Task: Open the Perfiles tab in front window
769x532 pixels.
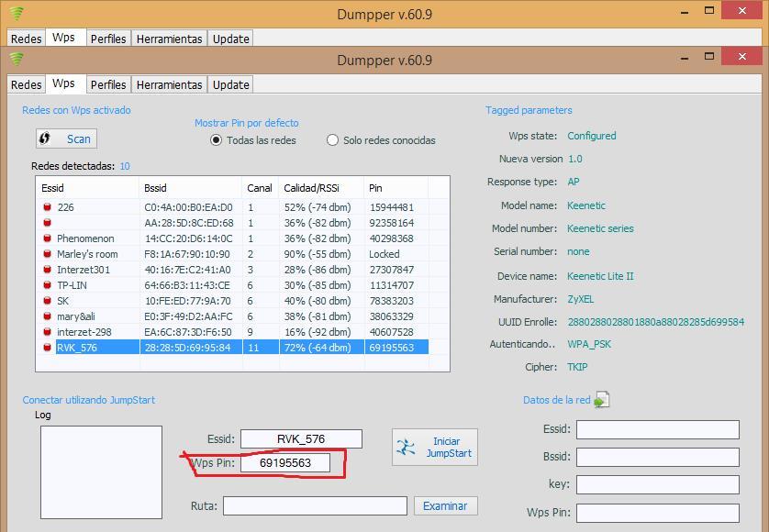Action: click(108, 84)
